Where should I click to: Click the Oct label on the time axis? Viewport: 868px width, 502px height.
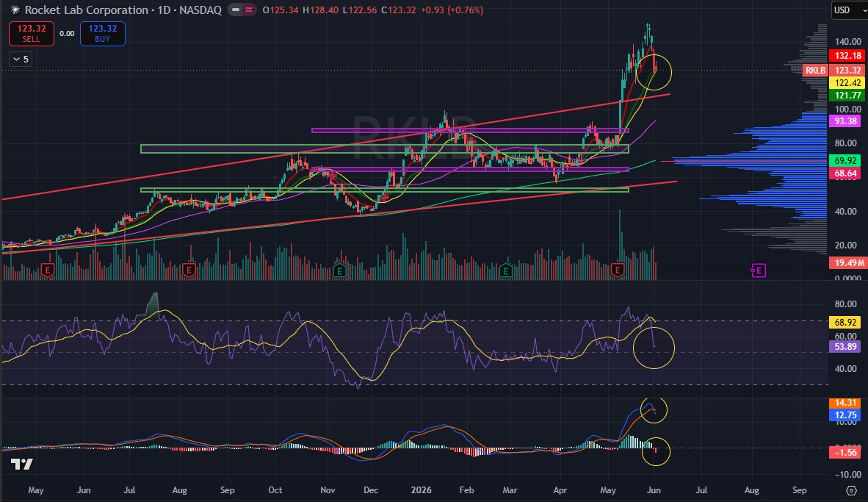pos(275,490)
